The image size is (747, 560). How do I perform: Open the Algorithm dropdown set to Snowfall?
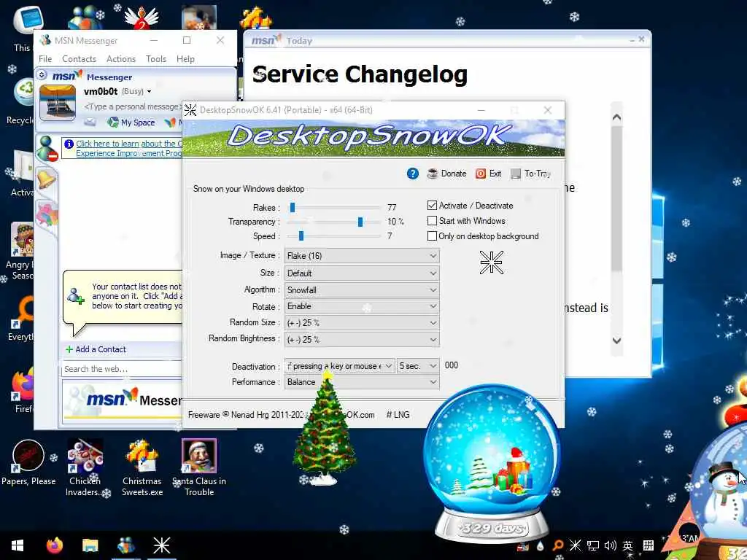coord(362,290)
